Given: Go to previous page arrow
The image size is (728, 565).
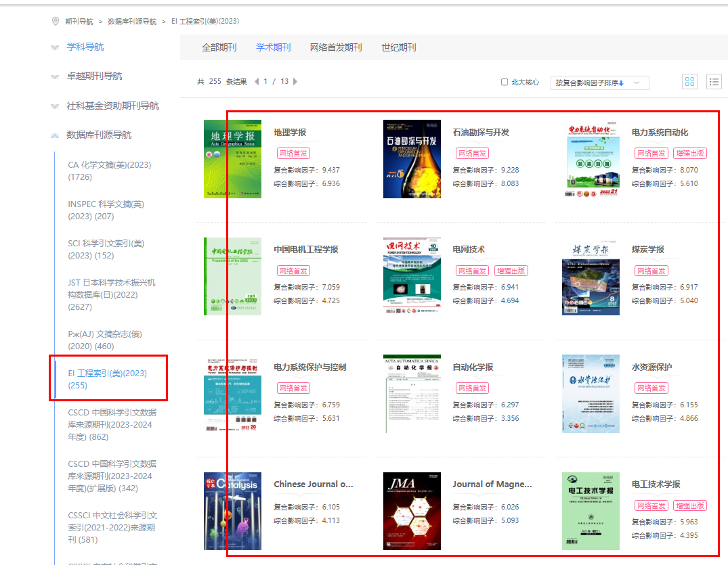Looking at the screenshot, I should click(x=257, y=82).
